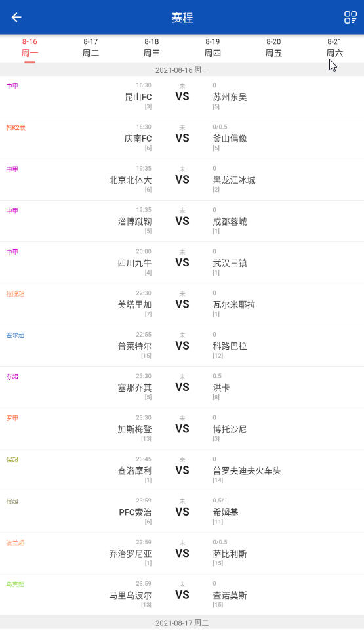Screen dimensions: 364x635
Task: Open the 8-19 周四 schedule tab
Action: 212,48
